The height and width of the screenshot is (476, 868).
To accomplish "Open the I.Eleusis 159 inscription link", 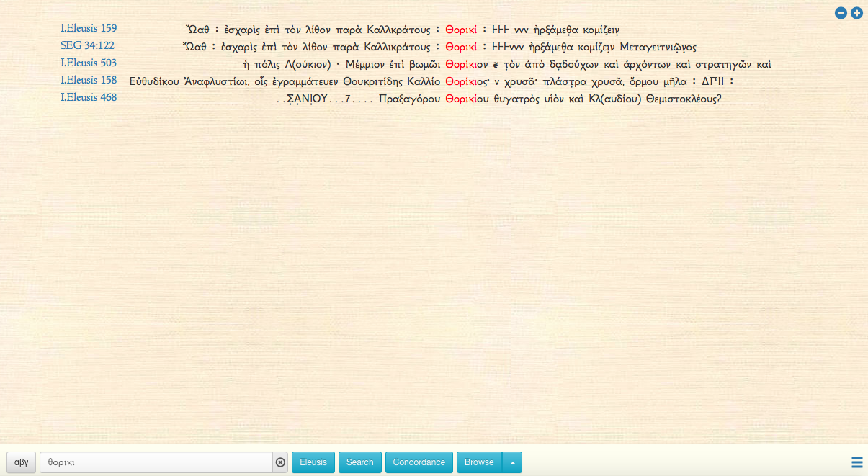I will point(89,29).
